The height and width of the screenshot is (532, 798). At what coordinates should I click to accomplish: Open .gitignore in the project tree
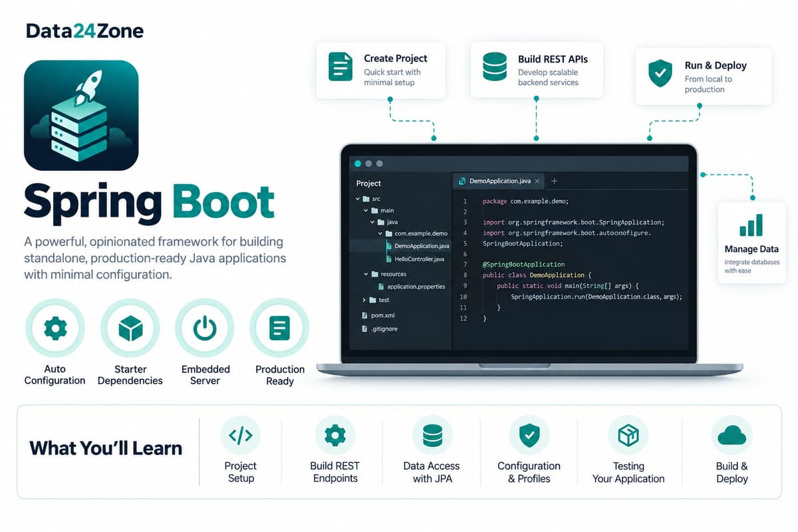384,329
